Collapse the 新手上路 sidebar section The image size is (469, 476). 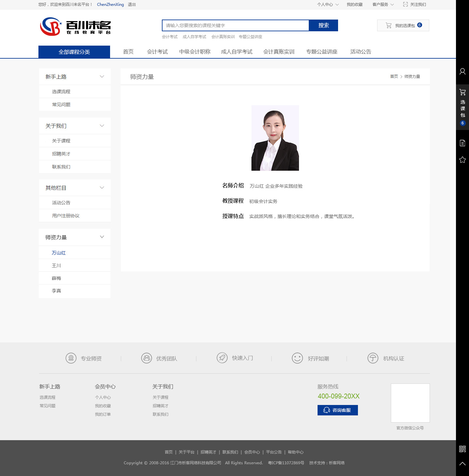pos(102,77)
